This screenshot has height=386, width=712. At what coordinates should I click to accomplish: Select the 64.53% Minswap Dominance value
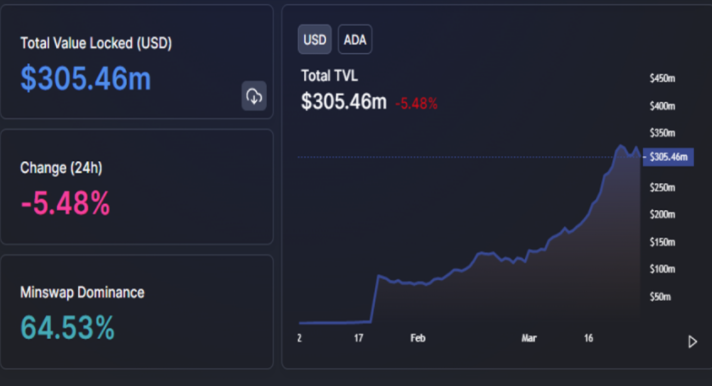(67, 327)
